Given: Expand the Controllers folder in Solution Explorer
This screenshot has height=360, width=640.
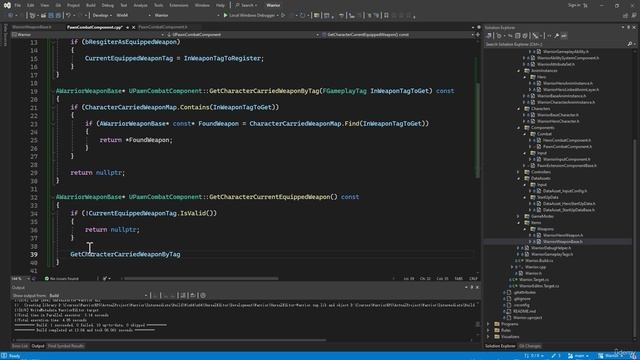Looking at the screenshot, I should point(519,172).
